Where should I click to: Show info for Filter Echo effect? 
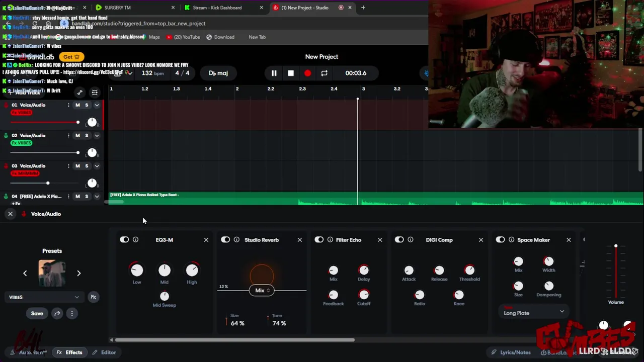point(330,240)
